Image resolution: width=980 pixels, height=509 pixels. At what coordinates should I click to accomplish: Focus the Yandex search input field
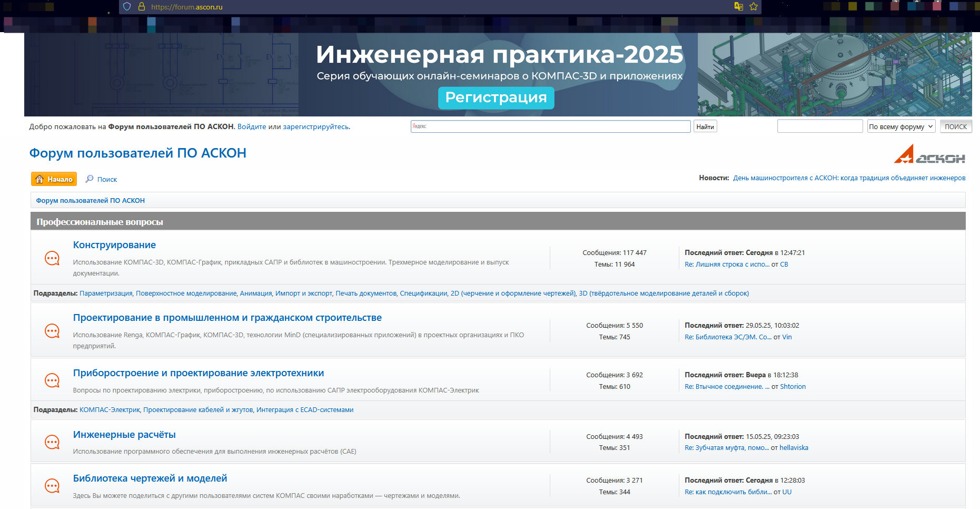tap(550, 126)
